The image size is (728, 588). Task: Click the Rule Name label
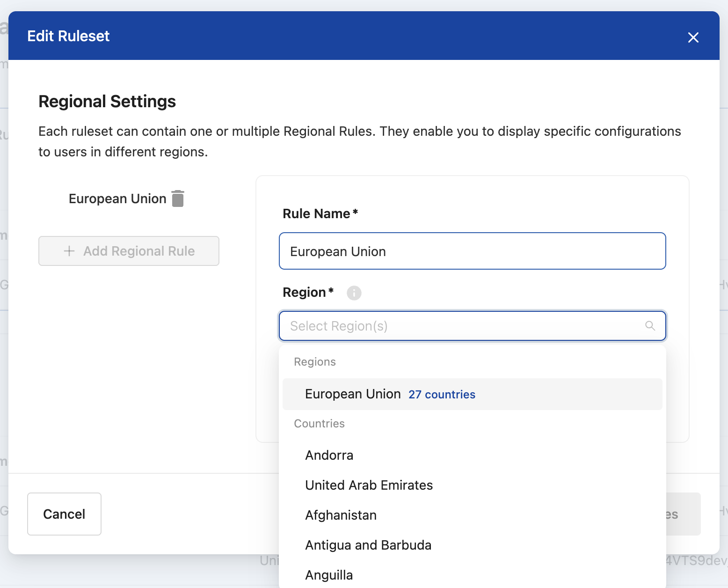click(x=320, y=213)
